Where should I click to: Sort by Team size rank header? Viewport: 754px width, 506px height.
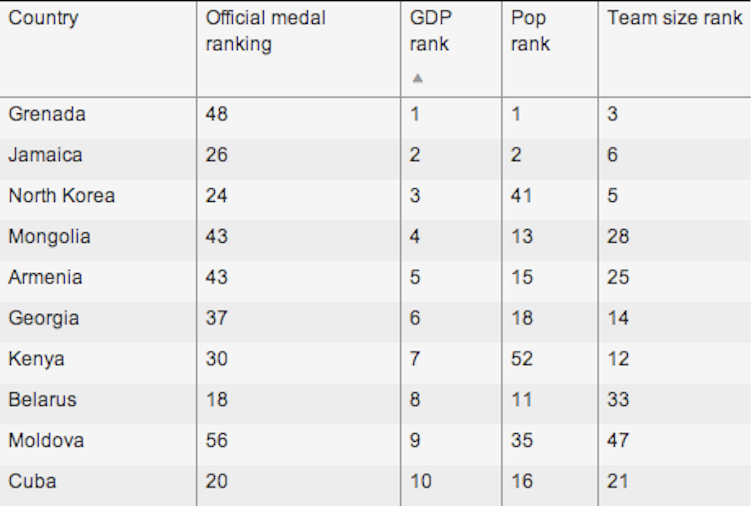tap(675, 18)
